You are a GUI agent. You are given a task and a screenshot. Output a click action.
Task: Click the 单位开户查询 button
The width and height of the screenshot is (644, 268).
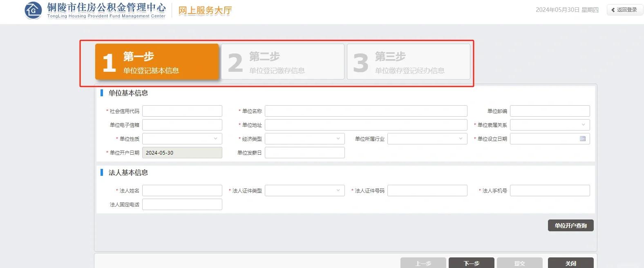(x=571, y=226)
